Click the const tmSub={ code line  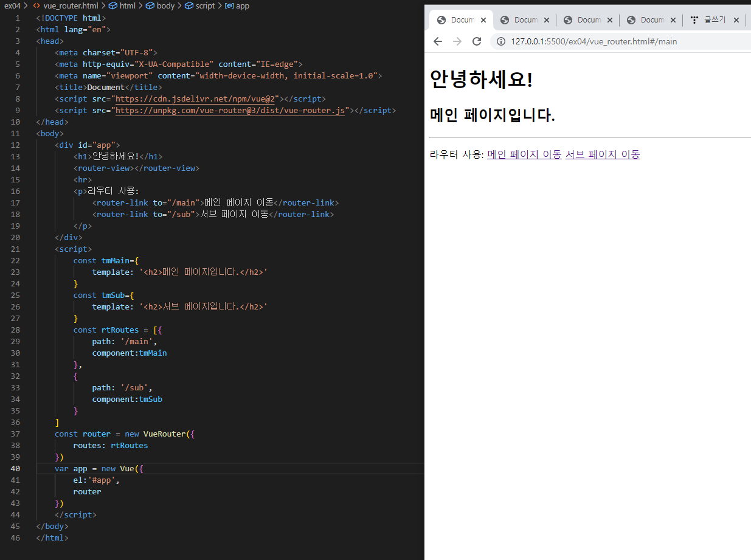click(x=103, y=295)
